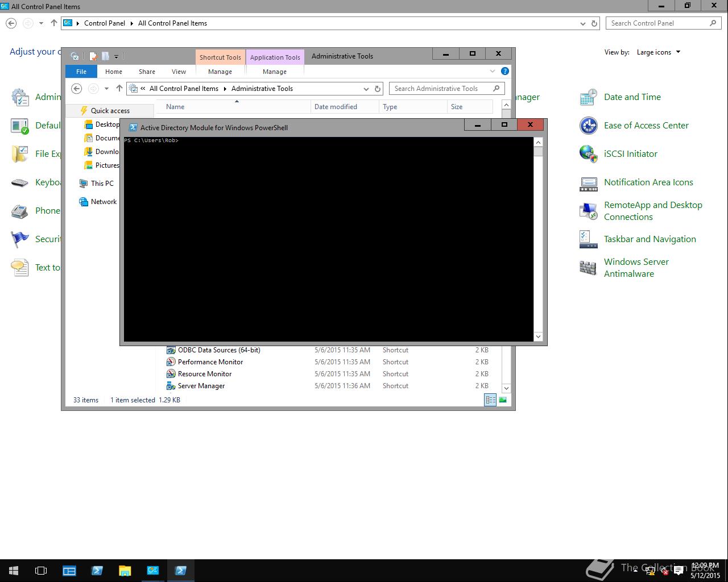Viewport: 728px width, 582px height.
Task: Go back in Administrative Tools window
Action: tap(77, 89)
